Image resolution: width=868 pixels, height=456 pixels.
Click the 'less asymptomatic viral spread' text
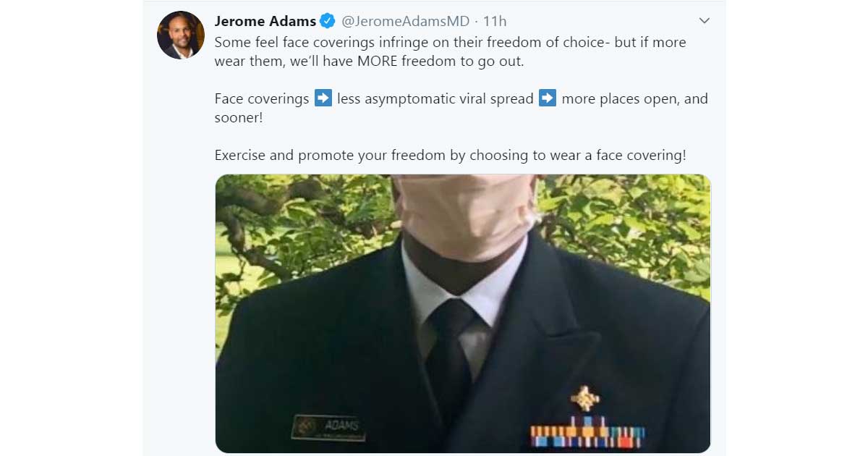[435, 98]
